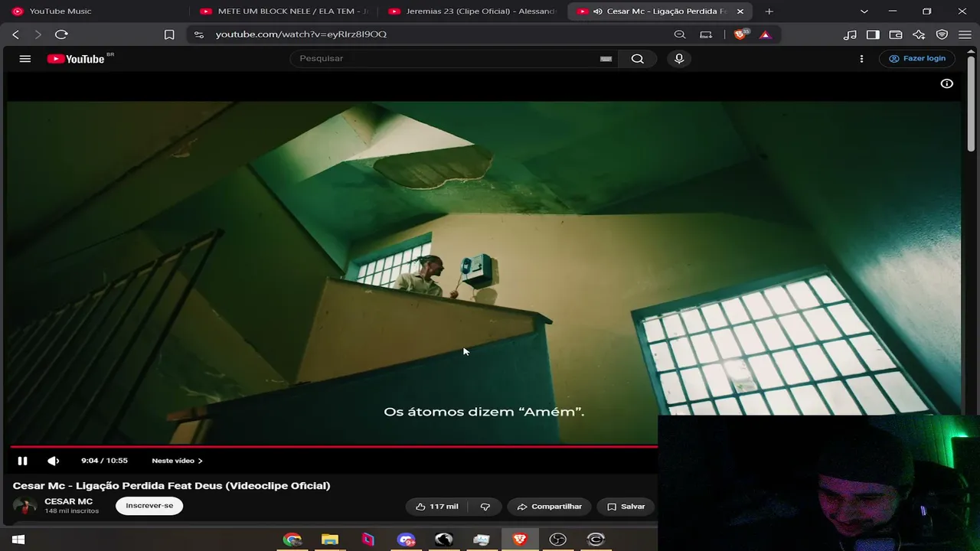The height and width of the screenshot is (551, 980).
Task: Seek on the red video progress bar
Action: click(334, 446)
